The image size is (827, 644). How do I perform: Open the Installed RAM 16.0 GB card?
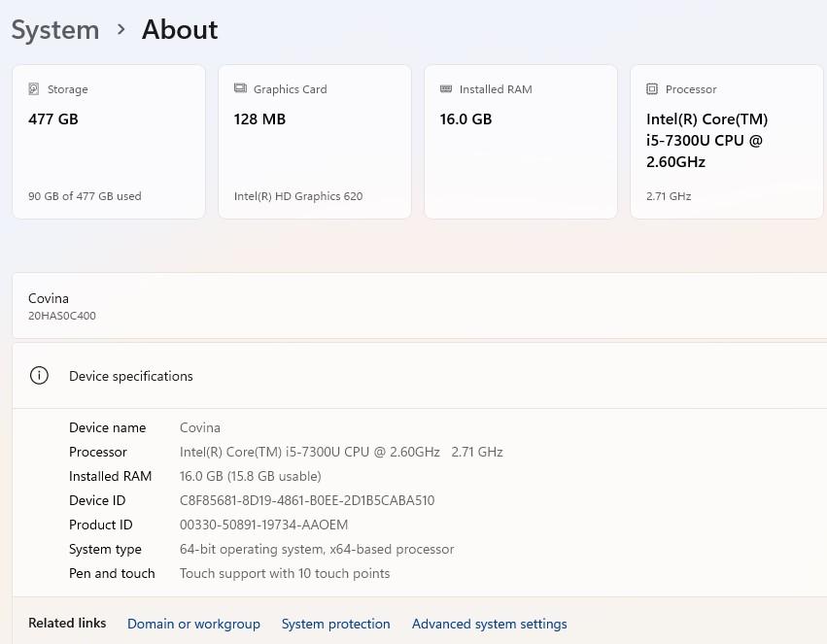pyautogui.click(x=521, y=142)
